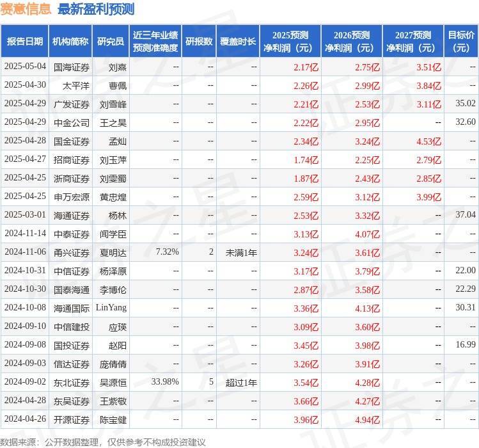Click the 研报数 column header
479x448 pixels.
pos(198,42)
